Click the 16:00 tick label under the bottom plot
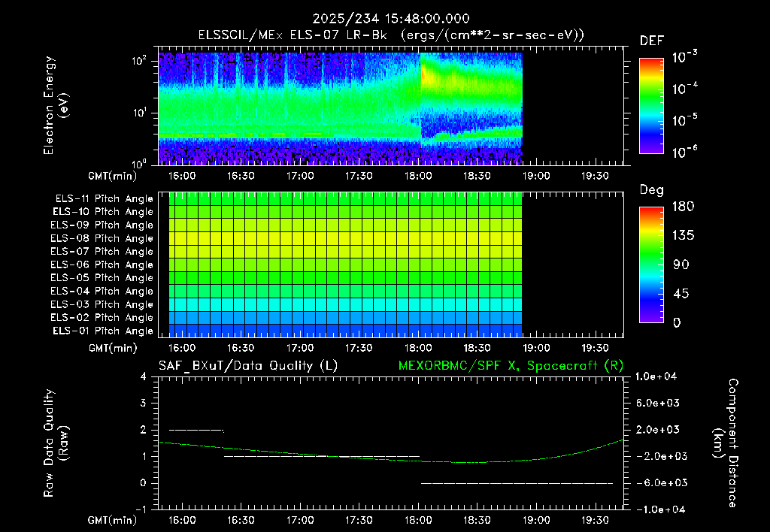Image resolution: width=770 pixels, height=532 pixels. 182,520
